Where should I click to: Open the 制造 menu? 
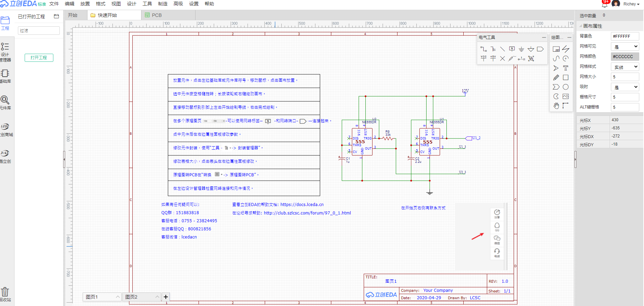[x=163, y=4]
